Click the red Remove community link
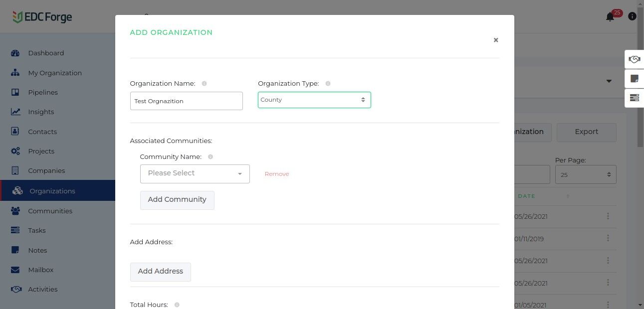Viewport: 644px width, 309px height. pyautogui.click(x=277, y=174)
